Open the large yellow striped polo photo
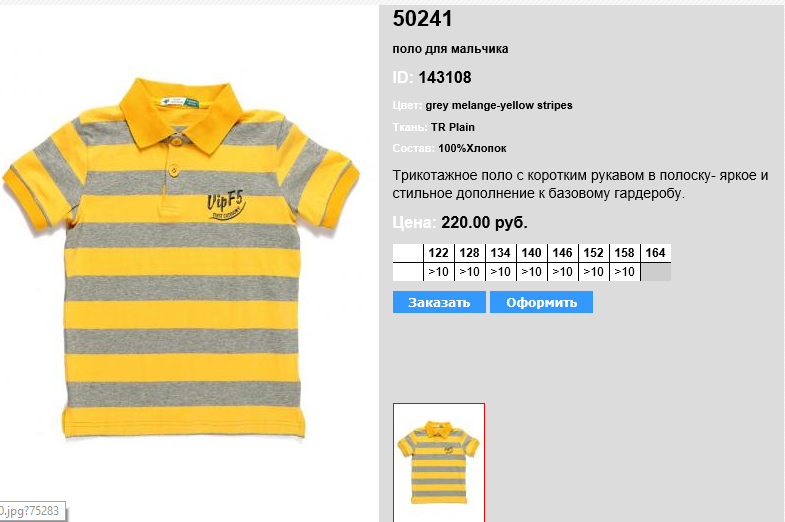Screen dimensions: 785x522 pyautogui.click(x=181, y=258)
